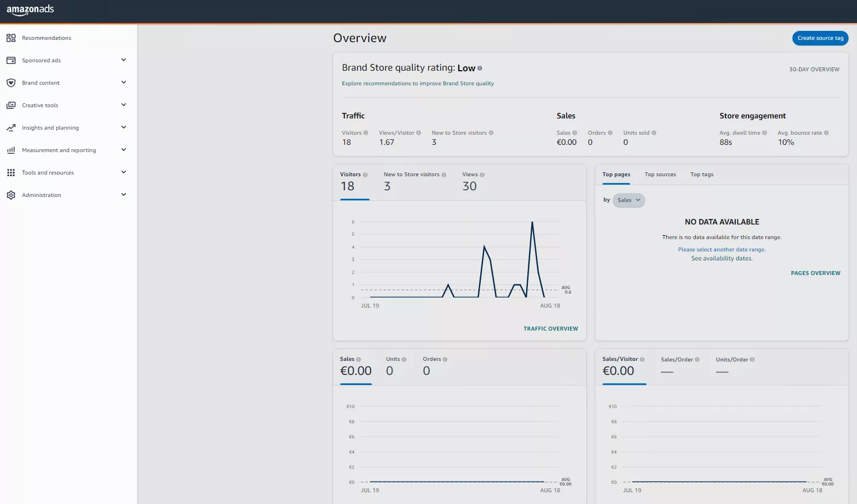The width and height of the screenshot is (857, 504).
Task: Switch to the Top tags tab
Action: [x=701, y=175]
